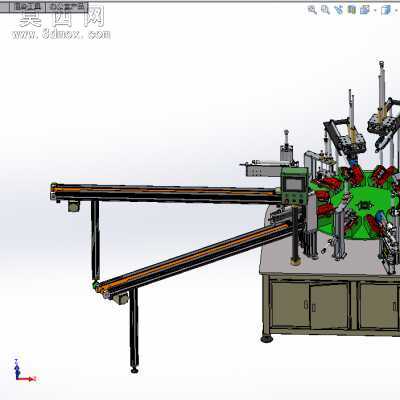Expand the View Orientation dropdown arrow
Image resolution: width=400 pixels, height=400 pixels.
375,11
